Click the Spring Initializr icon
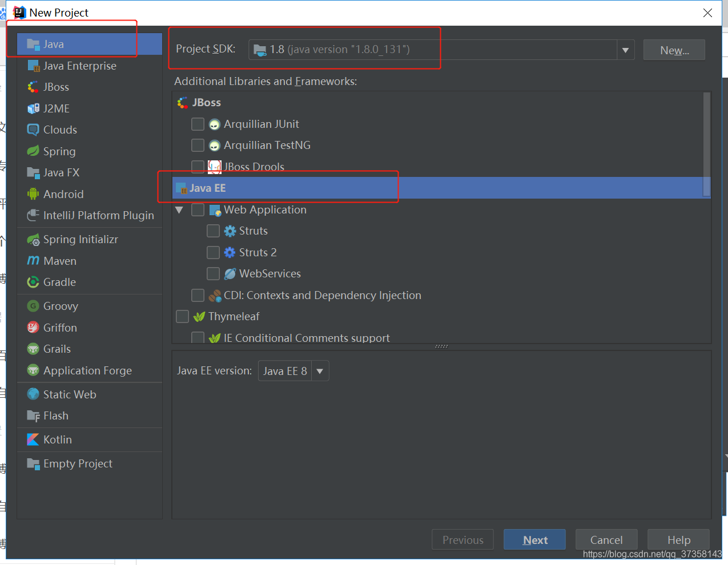Image resolution: width=728 pixels, height=565 pixels. click(33, 240)
